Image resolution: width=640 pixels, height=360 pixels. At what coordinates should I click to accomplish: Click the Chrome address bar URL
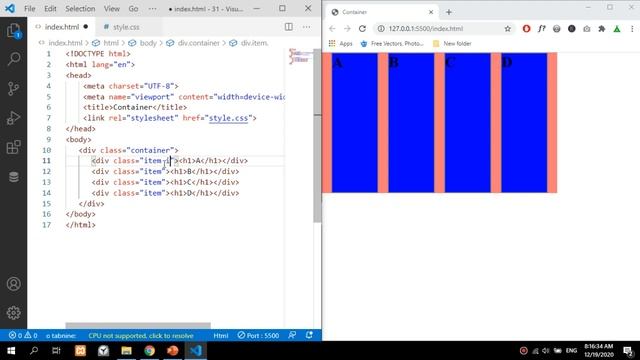point(426,29)
